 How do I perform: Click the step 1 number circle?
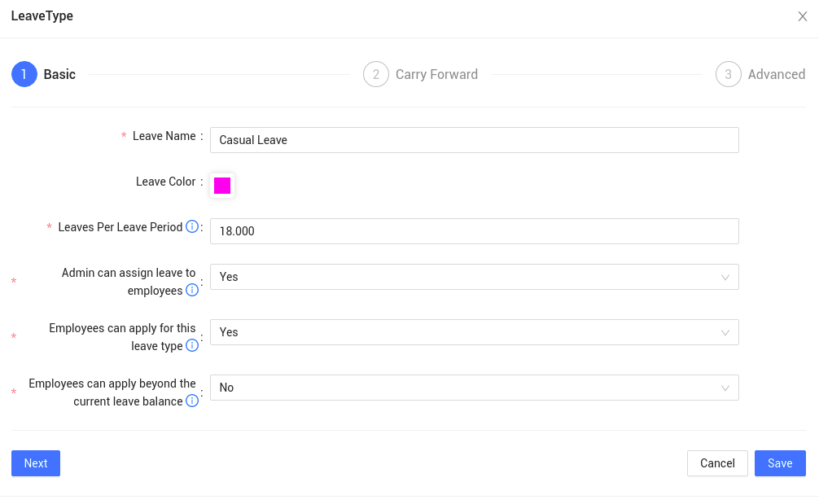coord(24,74)
